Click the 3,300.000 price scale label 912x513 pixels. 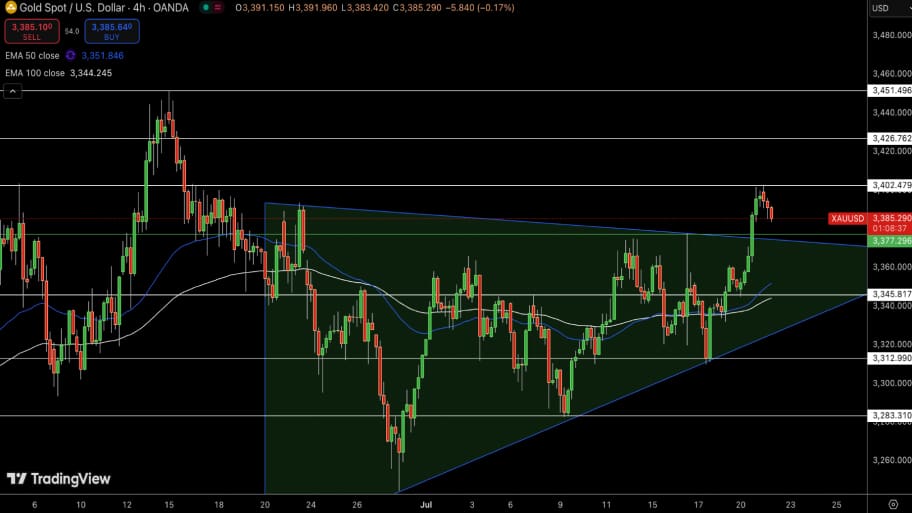click(892, 383)
